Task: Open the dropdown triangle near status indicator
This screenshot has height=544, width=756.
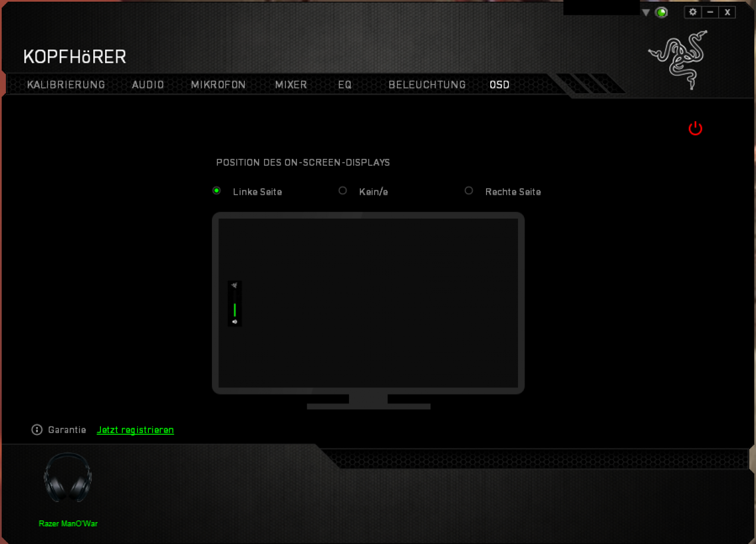Action: pos(646,12)
